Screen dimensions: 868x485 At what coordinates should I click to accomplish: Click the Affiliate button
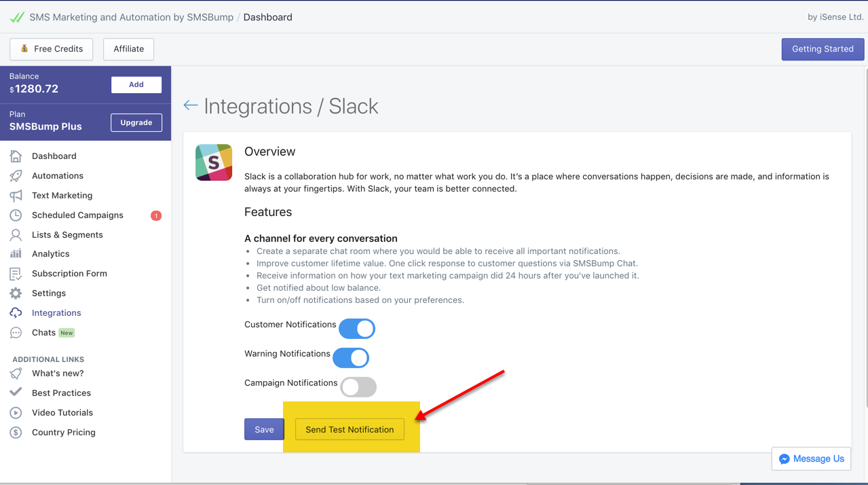tap(129, 49)
